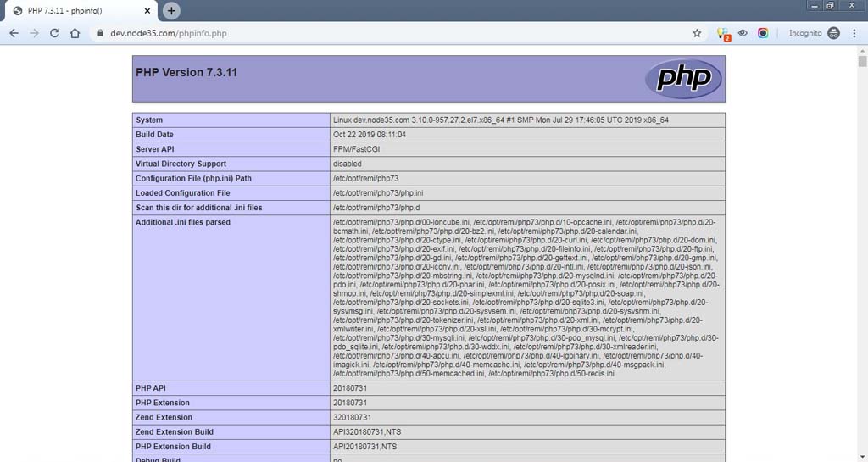Click the 'PHP Version 7.3.11' heading
868x462 pixels.
(x=186, y=73)
